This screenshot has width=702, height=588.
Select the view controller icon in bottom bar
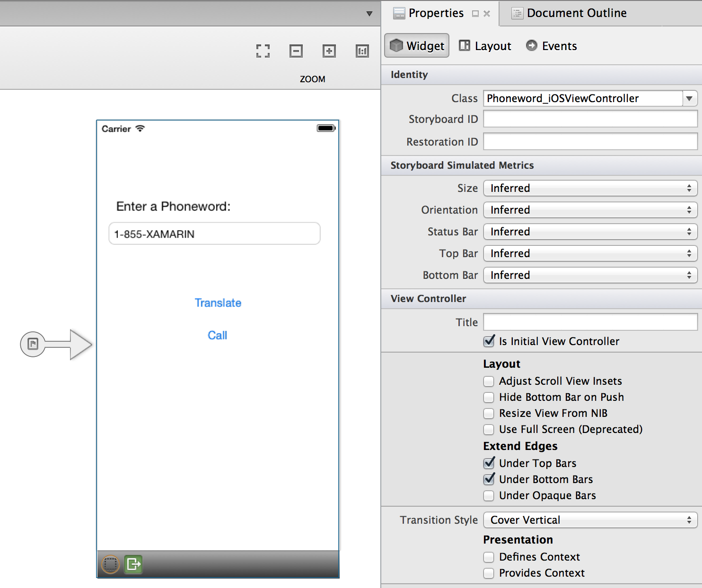pos(111,564)
